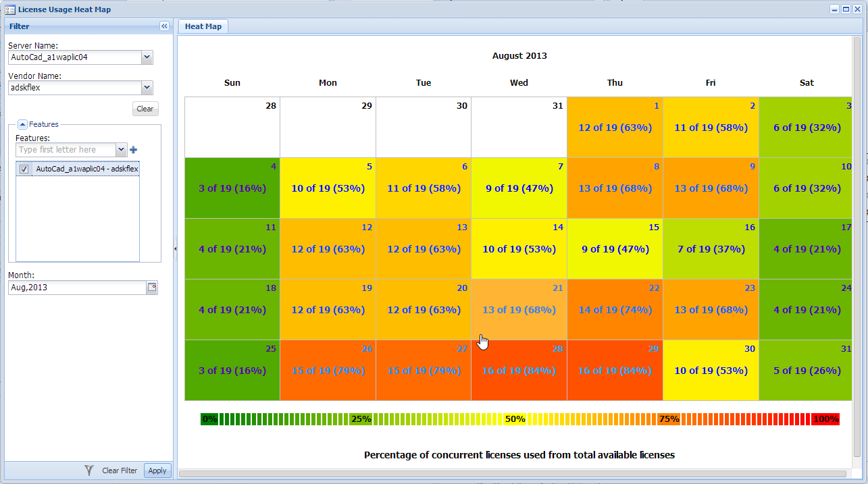The image size is (868, 484).
Task: Click the 0% legend swatch
Action: pos(209,419)
